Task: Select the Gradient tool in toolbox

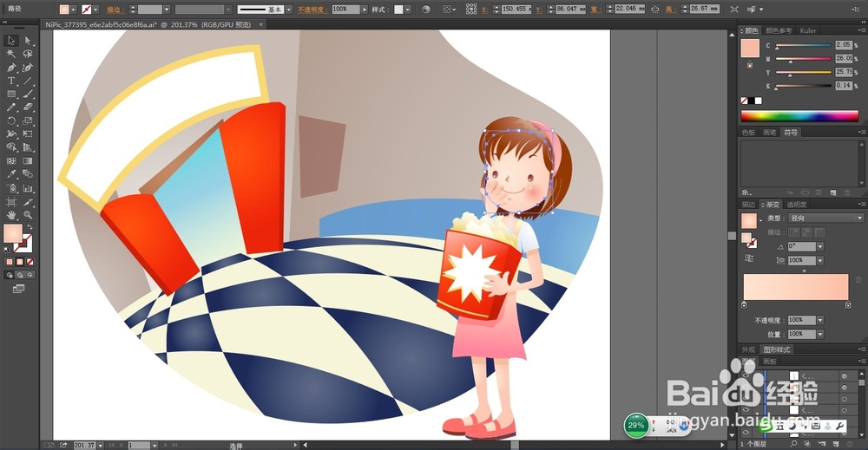Action: point(28,161)
